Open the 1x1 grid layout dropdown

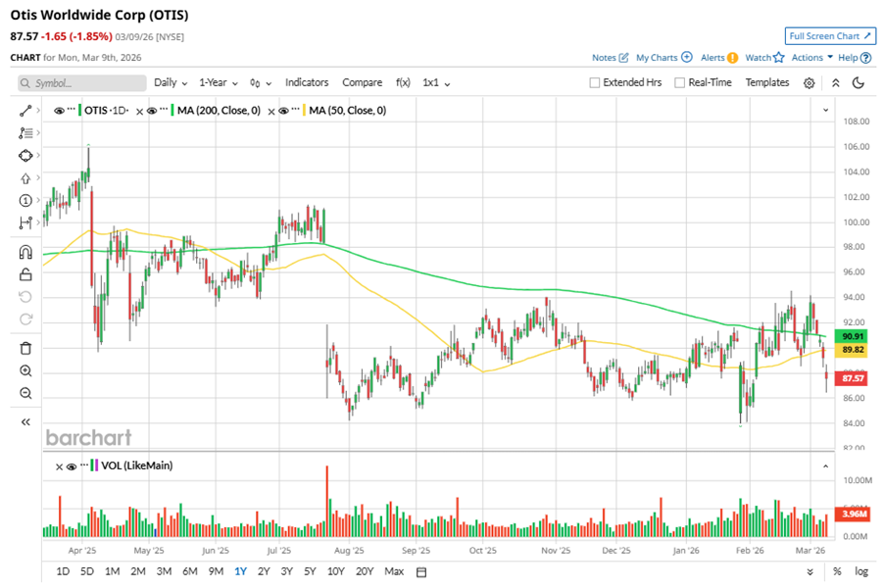436,83
